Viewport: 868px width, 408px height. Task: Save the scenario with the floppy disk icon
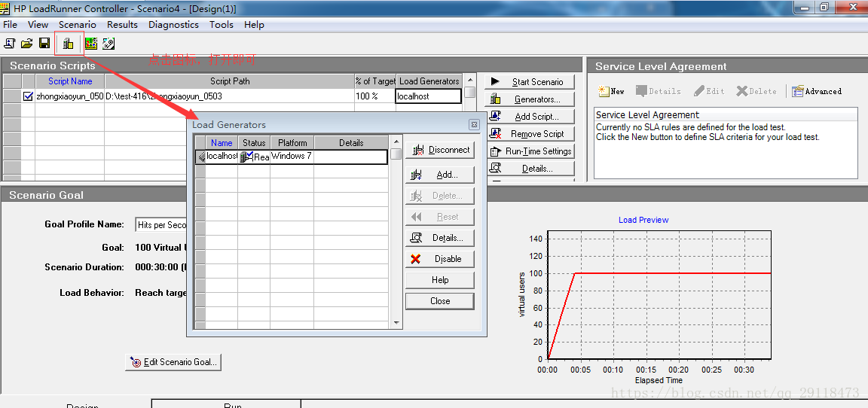point(44,43)
